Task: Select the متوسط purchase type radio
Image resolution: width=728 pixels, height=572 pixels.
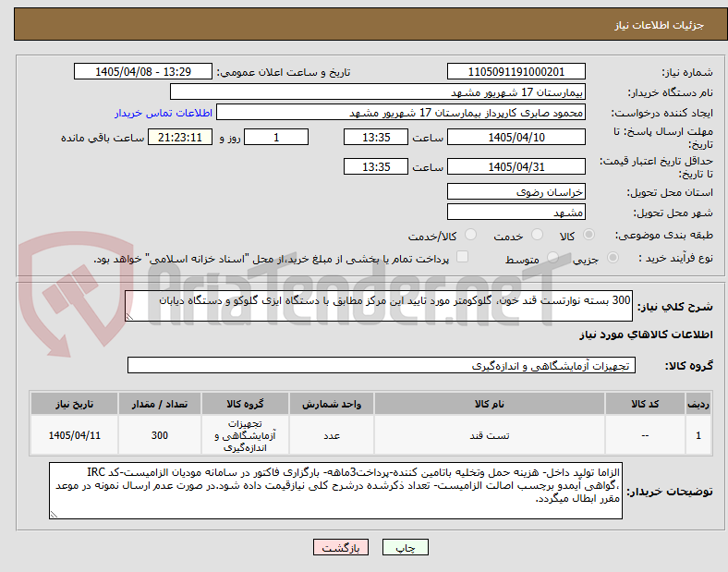Action: click(552, 258)
